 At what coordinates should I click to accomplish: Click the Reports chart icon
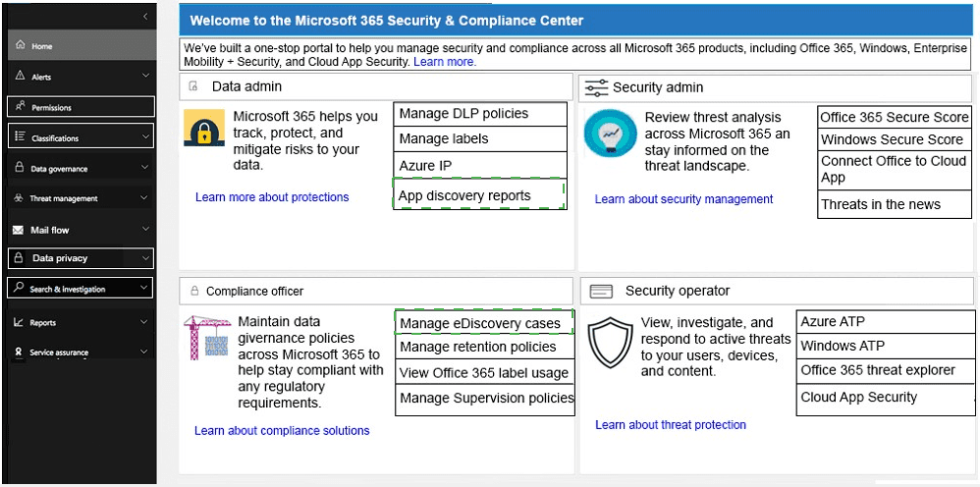[18, 322]
